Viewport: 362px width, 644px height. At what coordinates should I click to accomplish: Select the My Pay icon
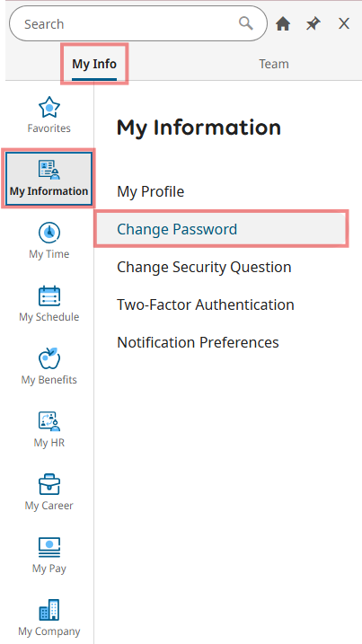49,548
